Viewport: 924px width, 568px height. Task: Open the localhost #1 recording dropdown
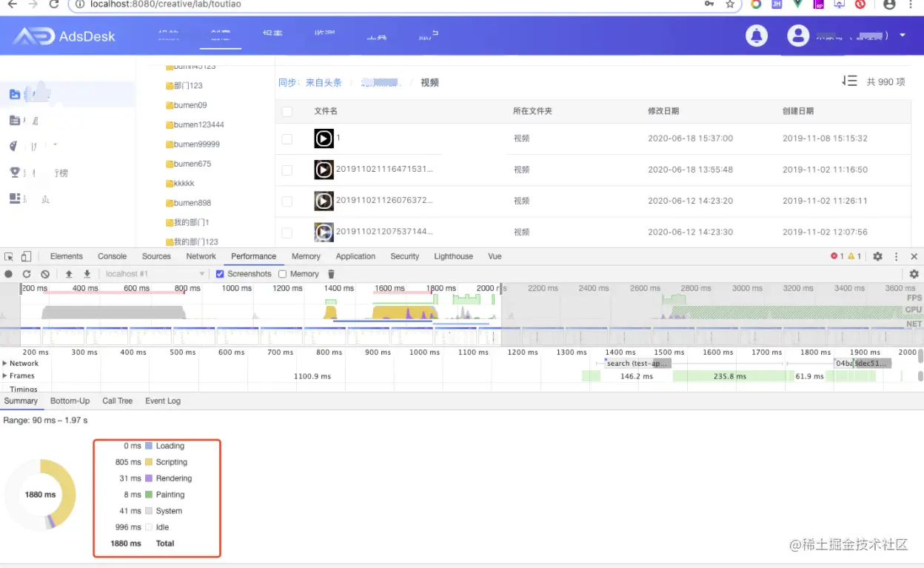point(154,274)
